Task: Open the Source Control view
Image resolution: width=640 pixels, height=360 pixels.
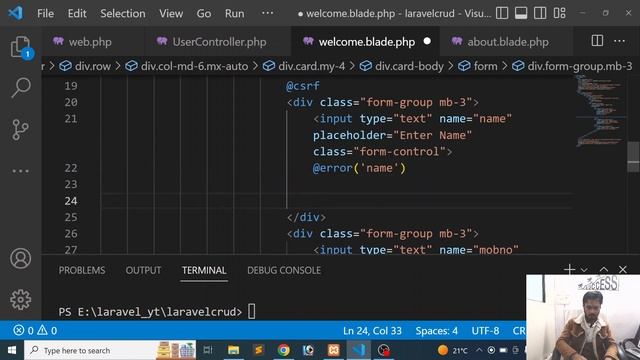Action: (x=20, y=129)
